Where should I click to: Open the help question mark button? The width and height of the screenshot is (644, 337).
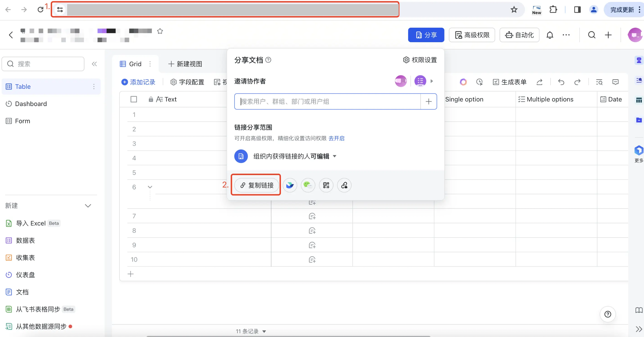608,314
